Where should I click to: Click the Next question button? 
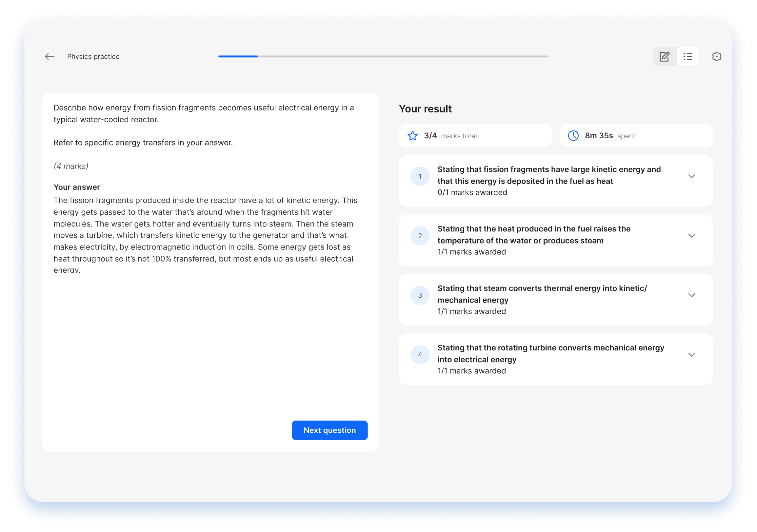[x=329, y=430]
